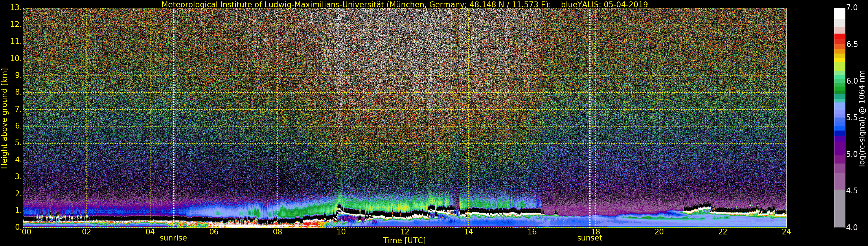The height and width of the screenshot is (246, 868).
Task: Click the height axis tick '6.'
Action: click(18, 126)
